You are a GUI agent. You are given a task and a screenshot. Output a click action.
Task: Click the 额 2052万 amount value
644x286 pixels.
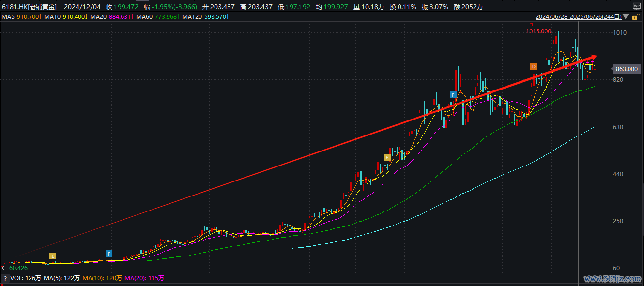[469, 7]
